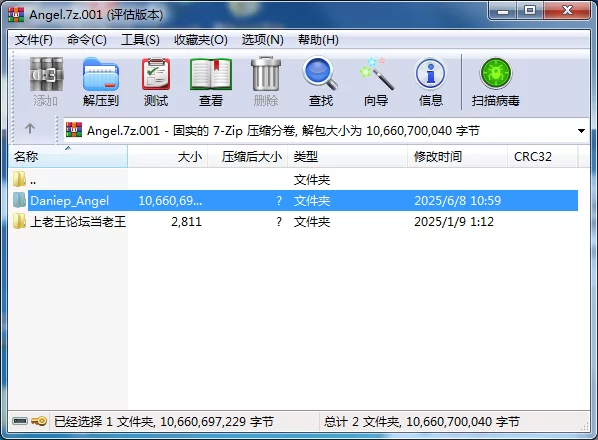Click the disk drive icon in status bar
Viewport: 598px width, 440px height.
pos(20,421)
